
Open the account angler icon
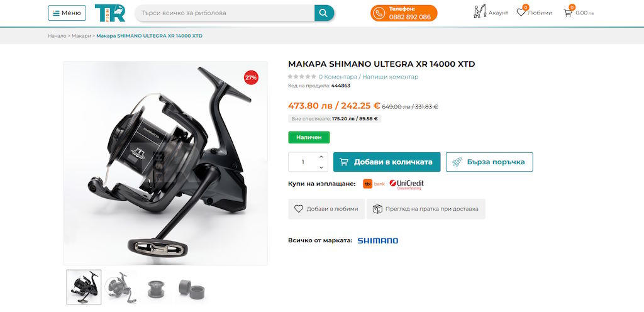(480, 11)
